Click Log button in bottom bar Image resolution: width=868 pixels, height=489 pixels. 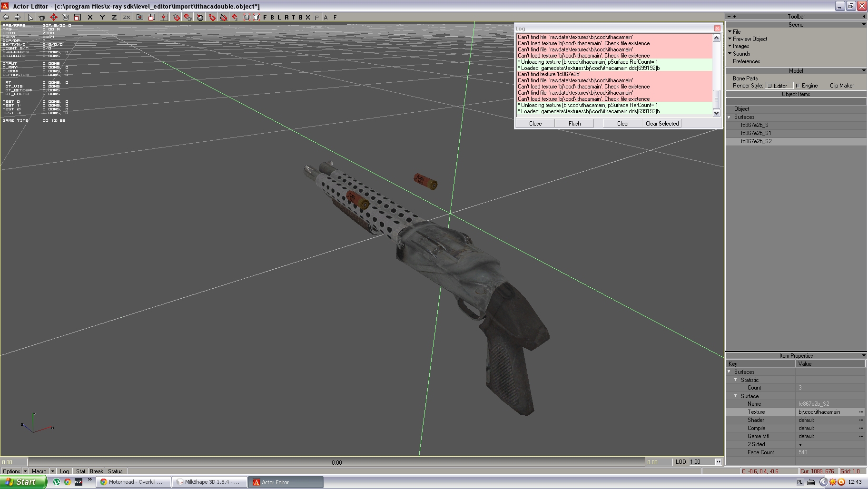click(x=64, y=471)
